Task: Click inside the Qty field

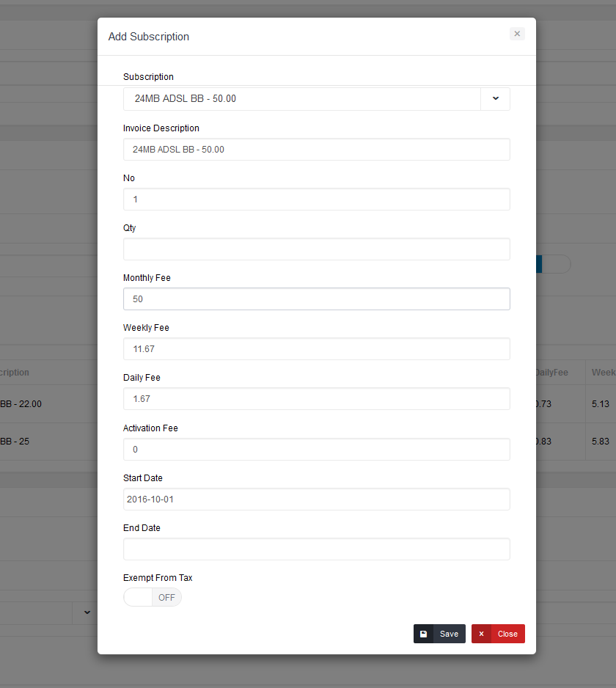Action: point(316,249)
